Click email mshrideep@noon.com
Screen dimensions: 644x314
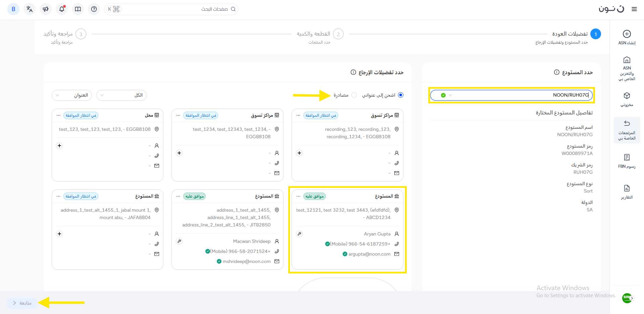click(x=247, y=261)
